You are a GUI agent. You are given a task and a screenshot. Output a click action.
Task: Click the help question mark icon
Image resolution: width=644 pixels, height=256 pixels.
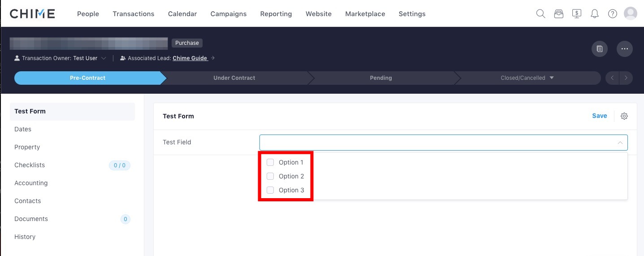tap(613, 14)
